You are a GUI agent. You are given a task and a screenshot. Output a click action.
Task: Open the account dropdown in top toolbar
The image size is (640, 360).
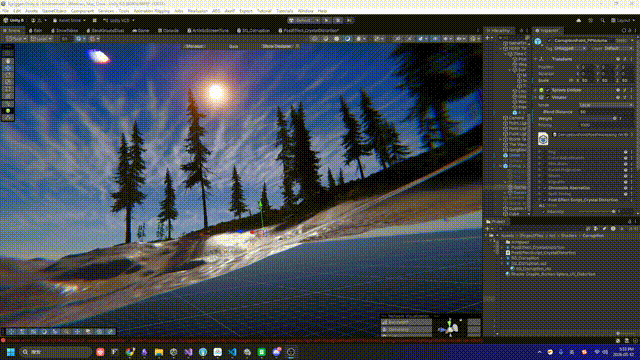39,20
